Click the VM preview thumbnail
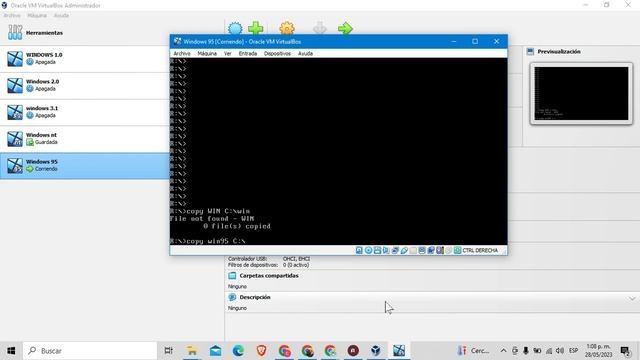640x360 pixels. (581, 93)
